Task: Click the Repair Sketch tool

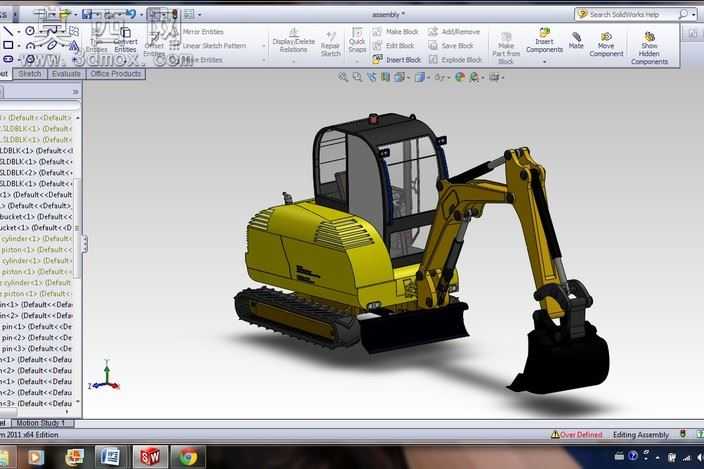Action: (330, 44)
